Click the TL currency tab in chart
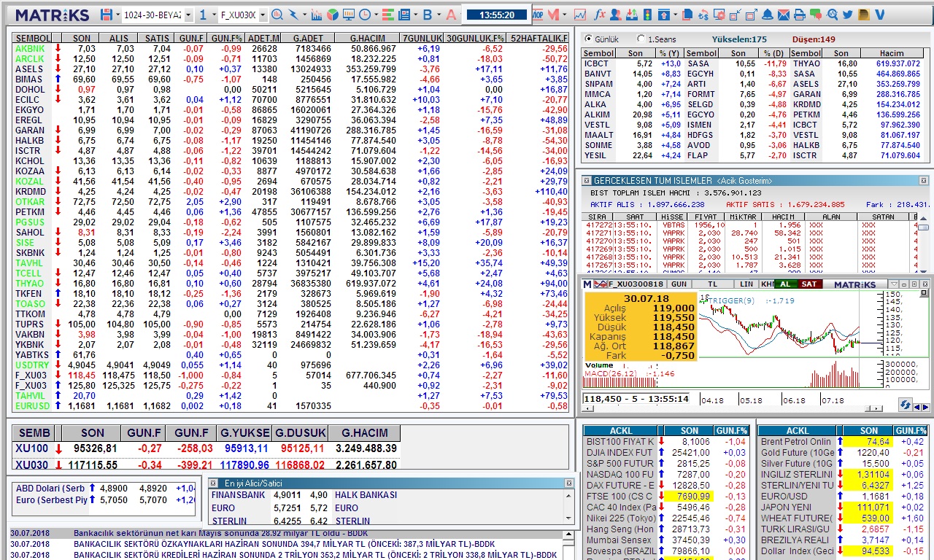 coord(713,284)
